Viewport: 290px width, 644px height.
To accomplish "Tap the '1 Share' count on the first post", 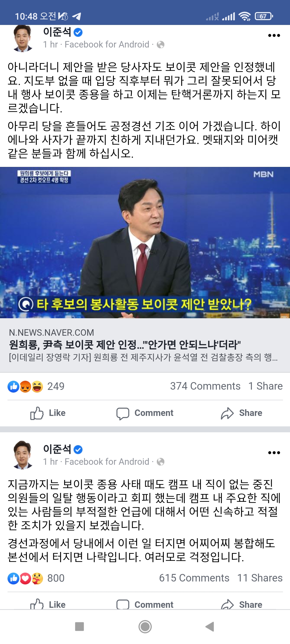I will click(265, 386).
